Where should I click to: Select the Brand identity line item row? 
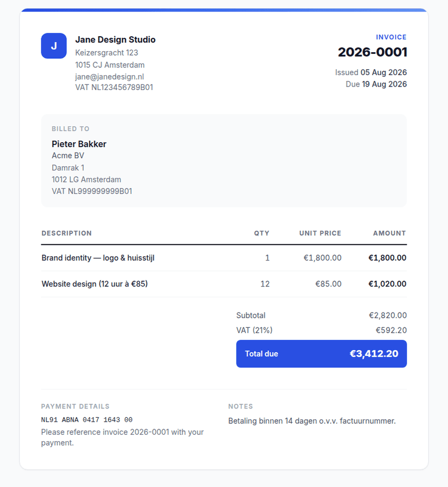(x=224, y=258)
